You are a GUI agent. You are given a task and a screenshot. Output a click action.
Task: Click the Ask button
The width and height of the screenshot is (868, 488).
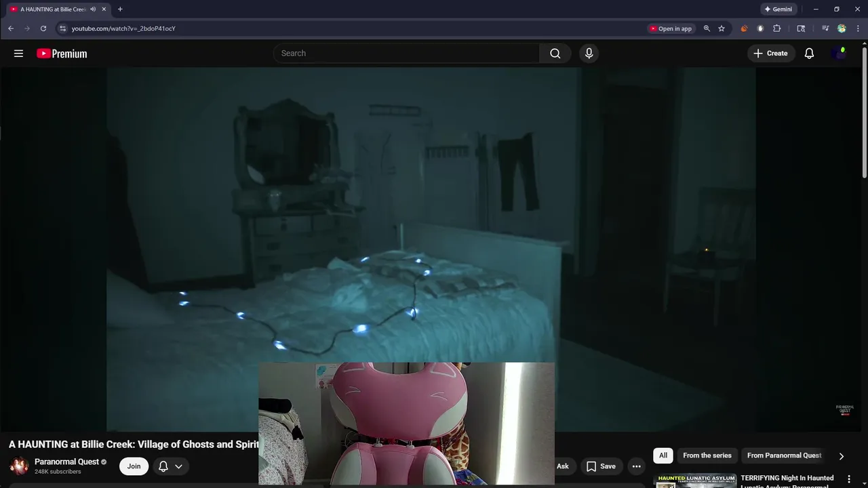point(563,466)
